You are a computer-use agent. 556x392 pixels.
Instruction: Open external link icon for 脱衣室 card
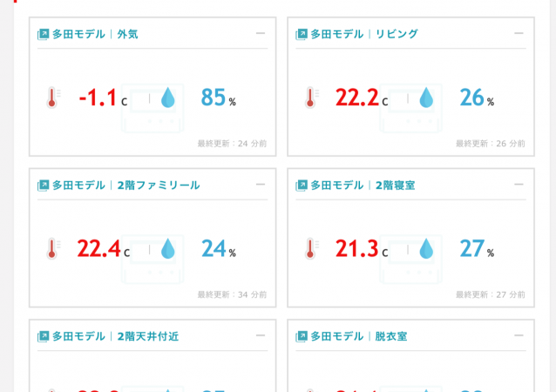point(302,336)
